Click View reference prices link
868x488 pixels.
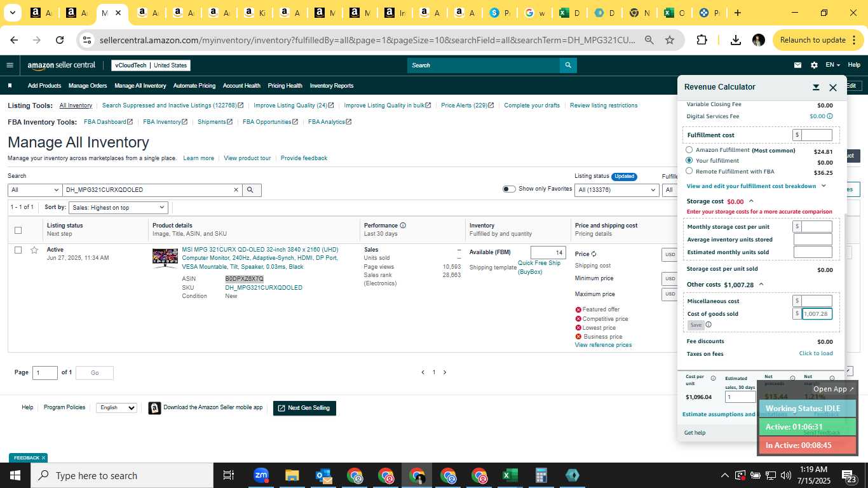click(x=603, y=345)
